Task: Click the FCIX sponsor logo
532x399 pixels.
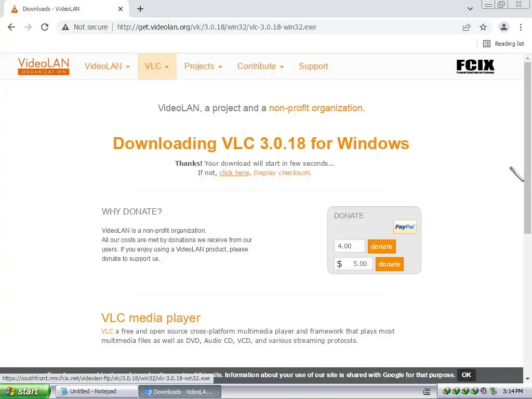Action: [475, 66]
